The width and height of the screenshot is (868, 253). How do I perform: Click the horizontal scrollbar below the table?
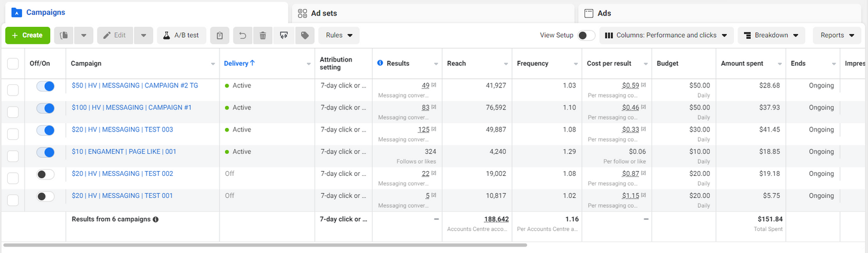264,245
